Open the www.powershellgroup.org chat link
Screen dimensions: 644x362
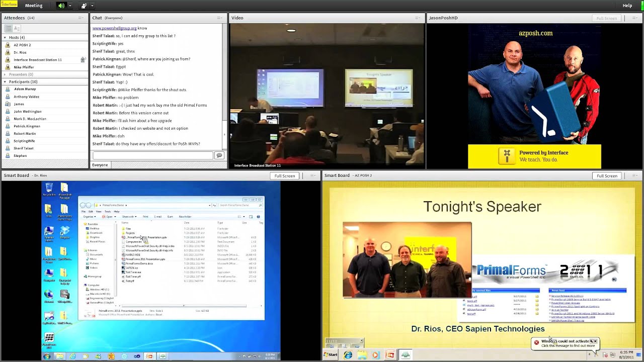(114, 28)
